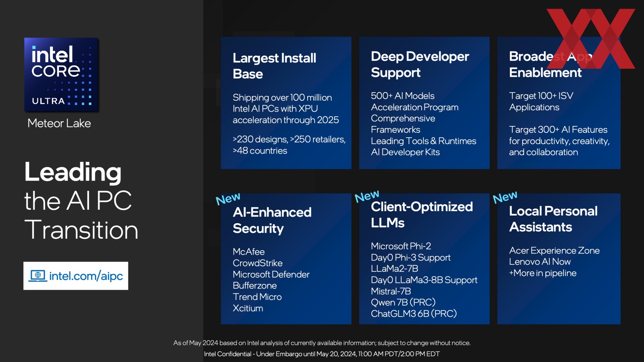The height and width of the screenshot is (362, 644).
Task: Click 'Bufferzone' in the security list
Action: pos(255,286)
